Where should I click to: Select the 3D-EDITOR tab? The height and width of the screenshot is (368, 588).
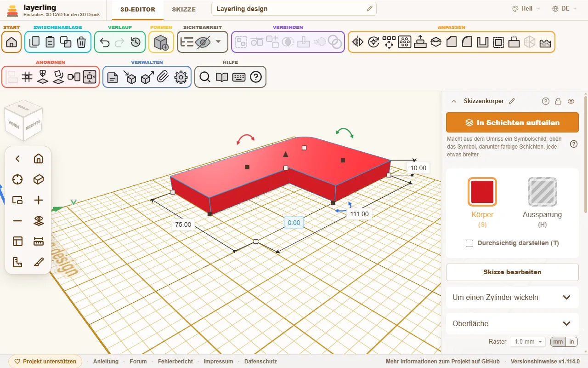(x=138, y=9)
